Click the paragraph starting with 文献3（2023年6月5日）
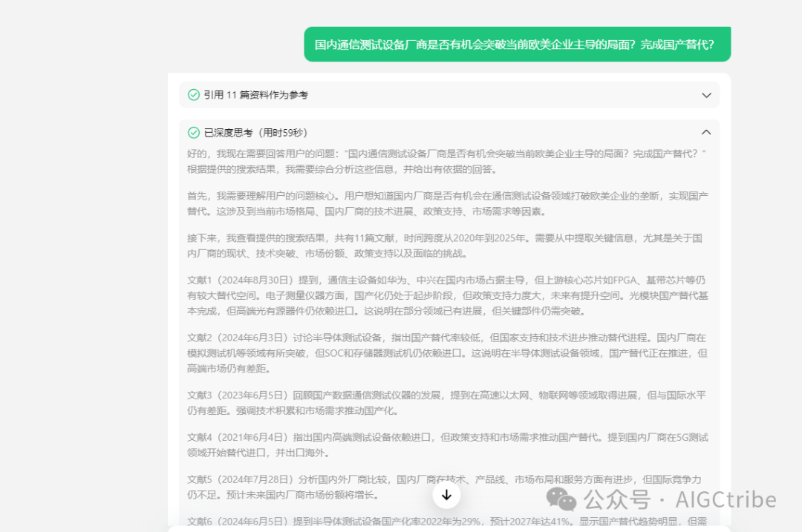The height and width of the screenshot is (532, 802). pyautogui.click(x=446, y=403)
